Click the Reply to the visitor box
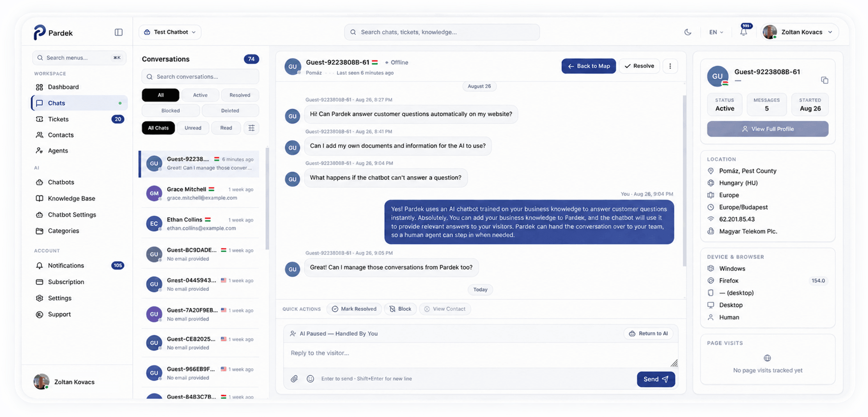The image size is (868, 417). point(480,356)
